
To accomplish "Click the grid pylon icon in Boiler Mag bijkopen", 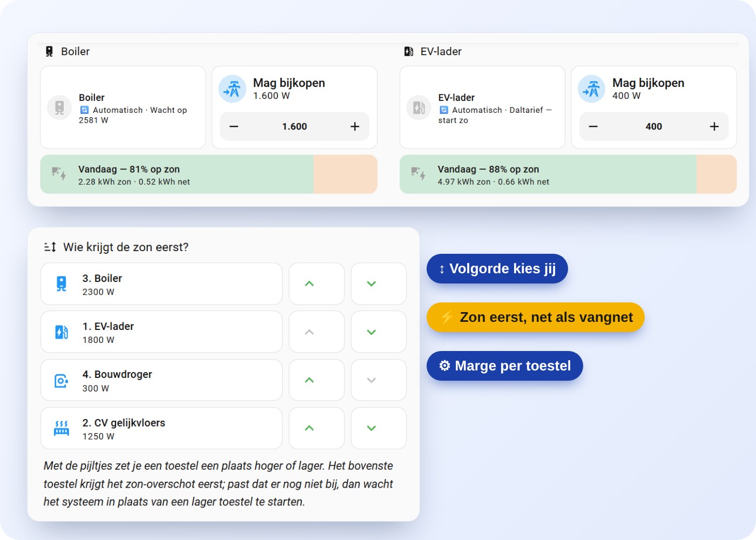I will click(232, 89).
